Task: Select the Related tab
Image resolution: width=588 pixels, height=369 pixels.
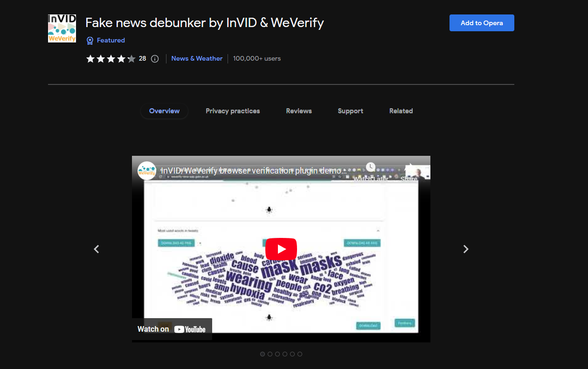Action: [401, 111]
